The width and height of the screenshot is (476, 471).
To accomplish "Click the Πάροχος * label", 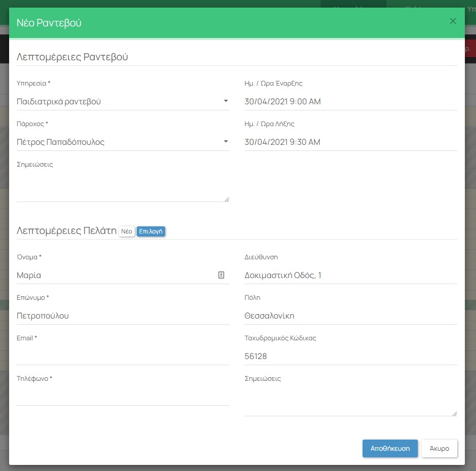I will click(32, 124).
